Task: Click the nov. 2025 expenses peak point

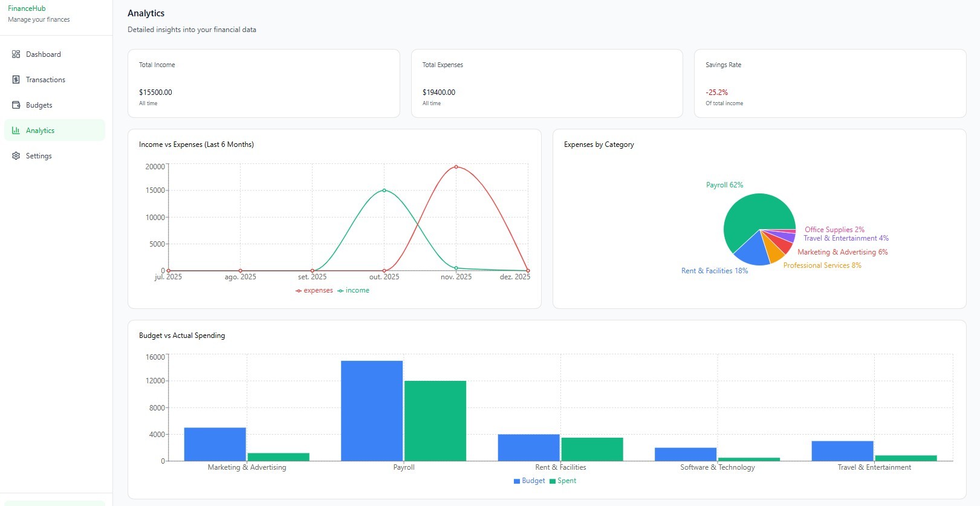Action: click(x=456, y=167)
